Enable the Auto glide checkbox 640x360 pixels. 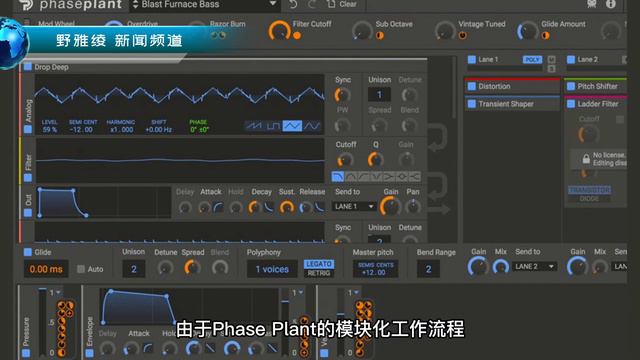click(81, 269)
